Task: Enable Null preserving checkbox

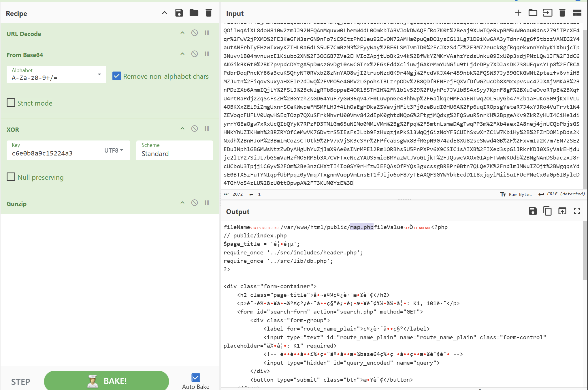Action: pyautogui.click(x=11, y=177)
